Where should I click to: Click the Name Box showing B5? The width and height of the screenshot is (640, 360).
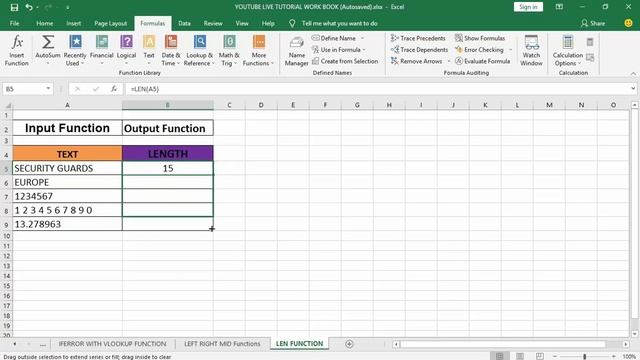click(24, 89)
